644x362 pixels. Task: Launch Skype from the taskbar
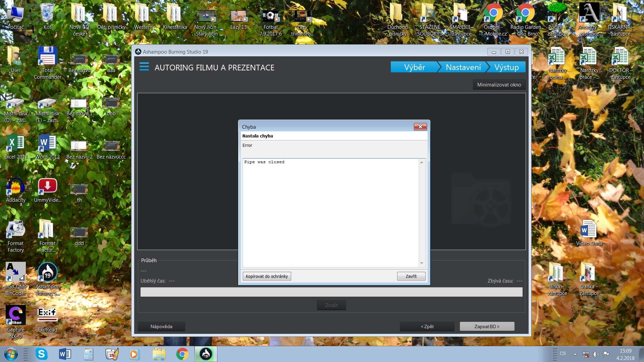[x=41, y=354]
